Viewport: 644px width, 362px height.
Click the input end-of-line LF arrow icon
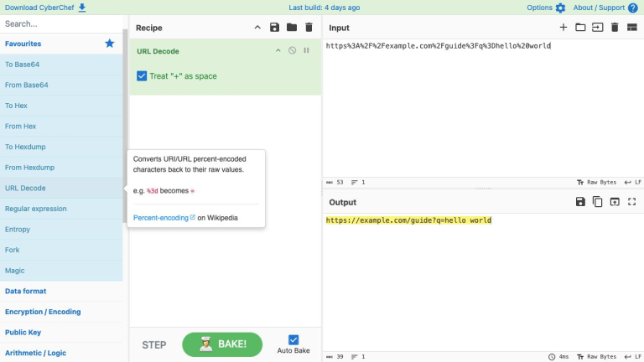coord(627,182)
